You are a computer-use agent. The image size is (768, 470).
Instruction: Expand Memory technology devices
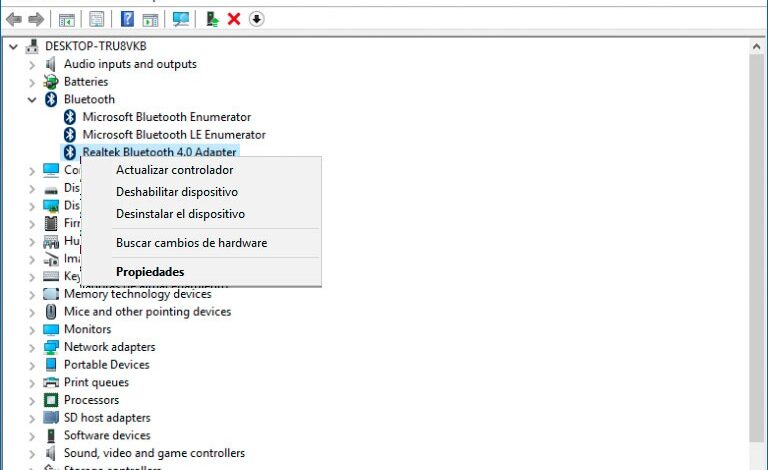coord(32,294)
